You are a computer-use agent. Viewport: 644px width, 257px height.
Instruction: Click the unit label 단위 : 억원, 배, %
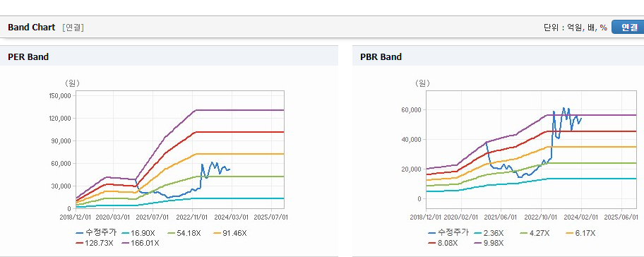[575, 28]
